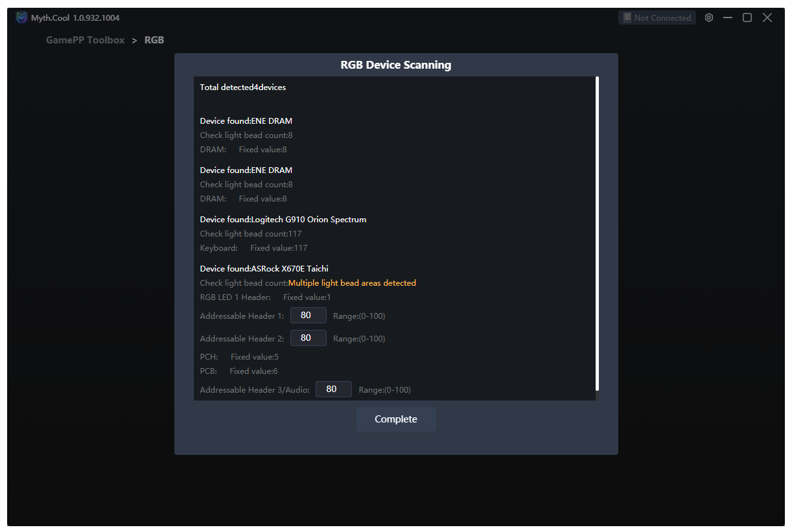This screenshot has width=792, height=532.
Task: Click 'Check light bead count:117' line
Action: 251,234
